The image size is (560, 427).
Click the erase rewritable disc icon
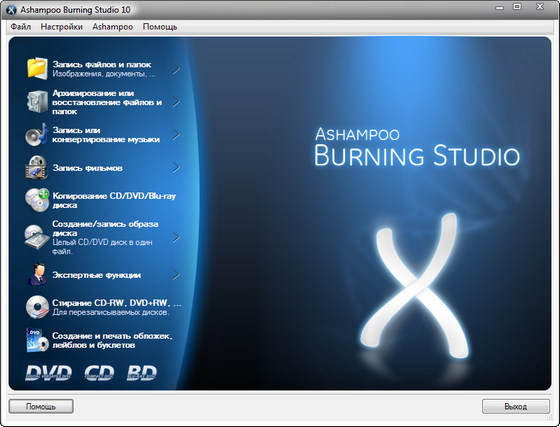point(37,307)
